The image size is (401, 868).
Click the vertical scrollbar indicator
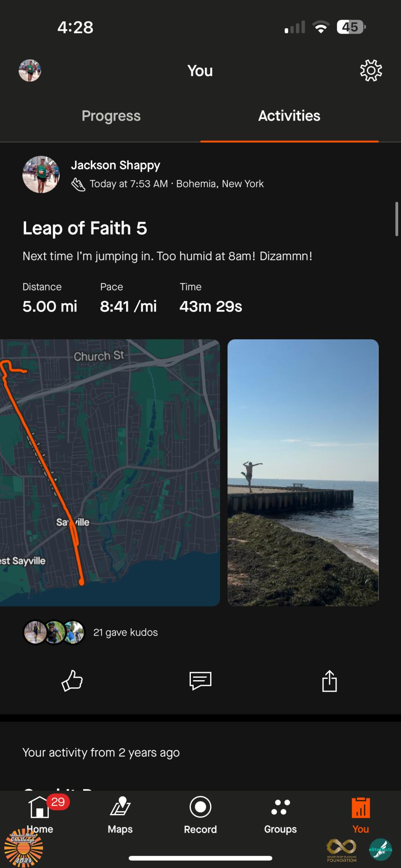coord(397,219)
